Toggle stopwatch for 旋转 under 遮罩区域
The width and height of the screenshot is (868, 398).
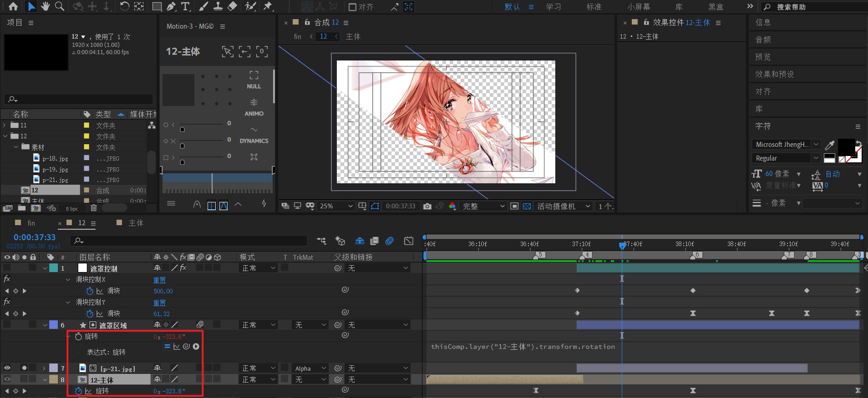(x=78, y=336)
